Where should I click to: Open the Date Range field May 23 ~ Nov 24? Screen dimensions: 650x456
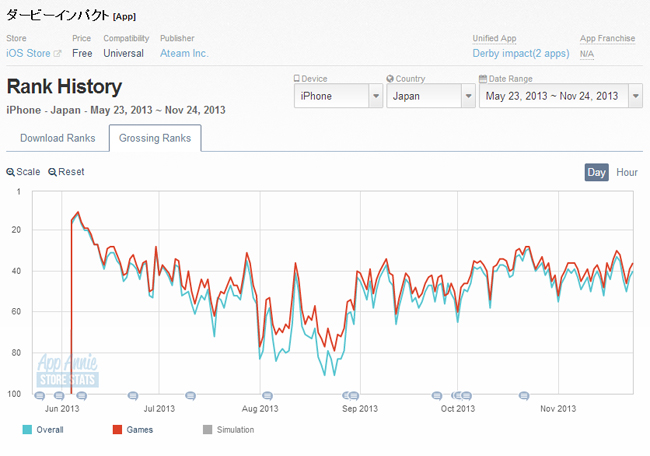pos(560,96)
